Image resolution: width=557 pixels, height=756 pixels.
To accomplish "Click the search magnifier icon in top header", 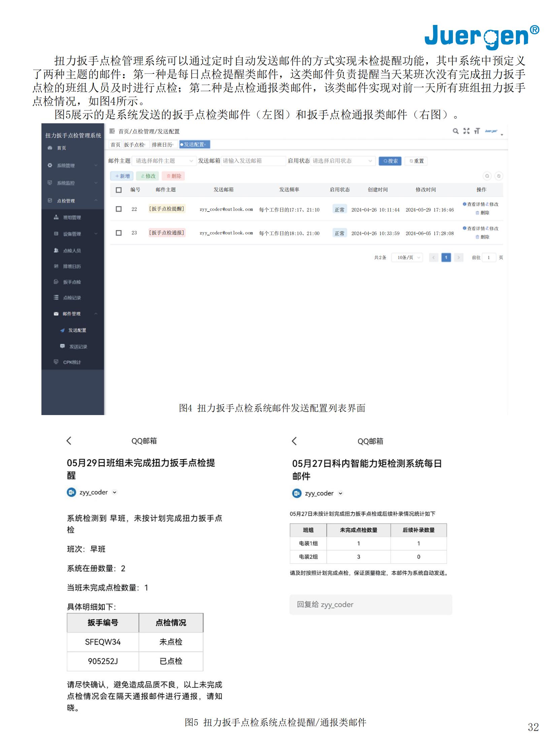I will coord(455,131).
